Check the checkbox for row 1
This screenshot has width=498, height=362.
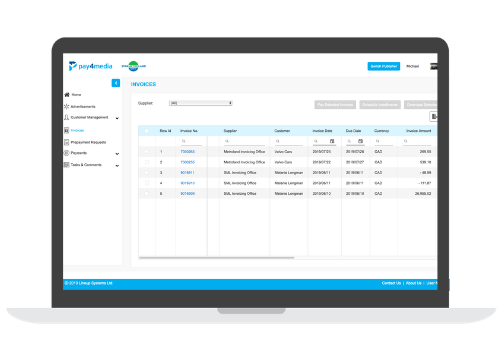click(147, 152)
